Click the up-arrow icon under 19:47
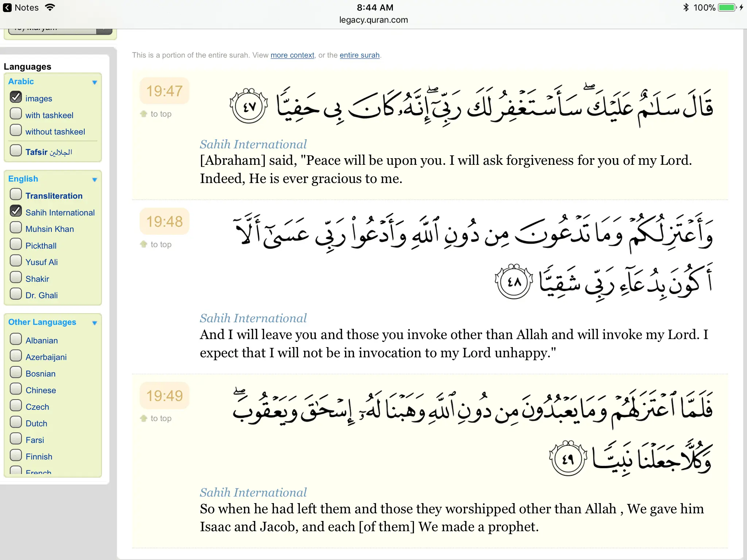This screenshot has width=747, height=560. coord(144,114)
